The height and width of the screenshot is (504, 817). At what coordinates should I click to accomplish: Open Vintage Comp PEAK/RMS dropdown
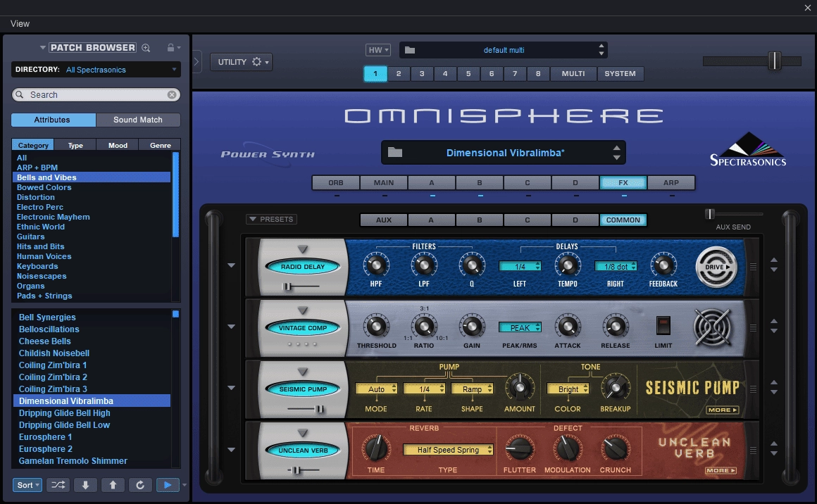520,327
